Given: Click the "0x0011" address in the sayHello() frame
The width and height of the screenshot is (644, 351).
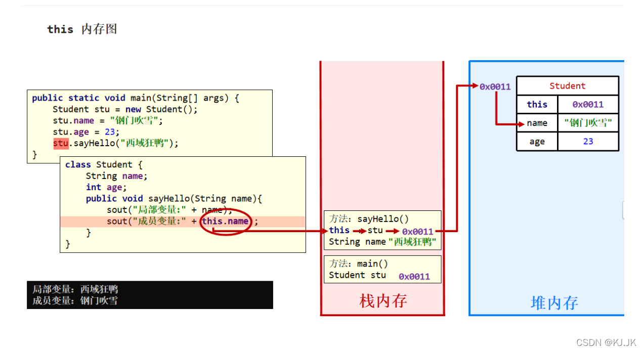Looking at the screenshot, I should (418, 232).
